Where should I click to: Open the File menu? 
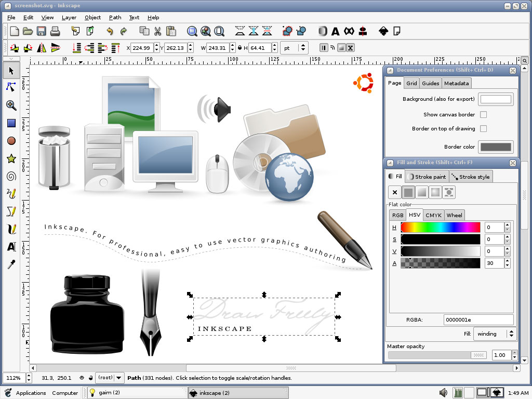[x=11, y=17]
